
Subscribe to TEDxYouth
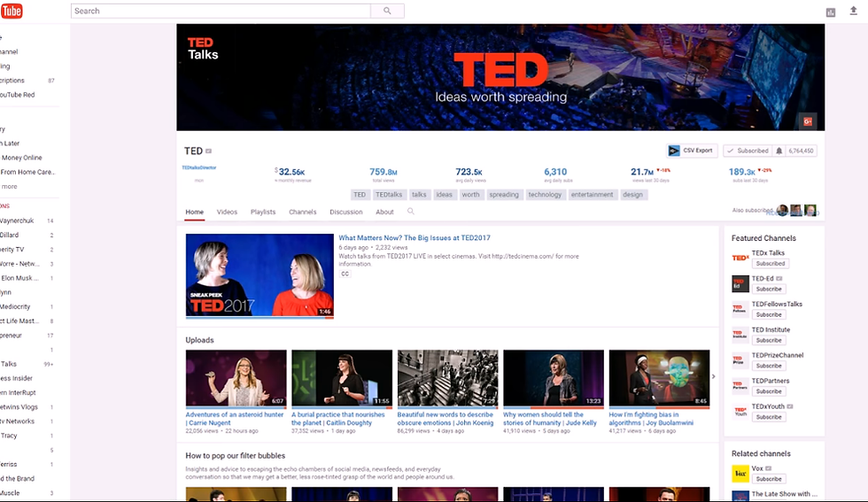point(769,417)
